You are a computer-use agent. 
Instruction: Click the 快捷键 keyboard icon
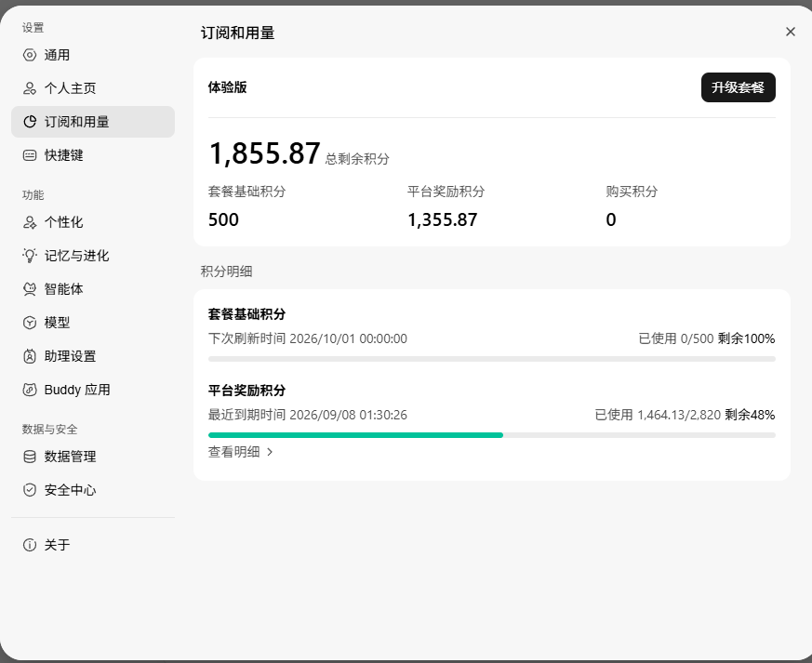[30, 155]
